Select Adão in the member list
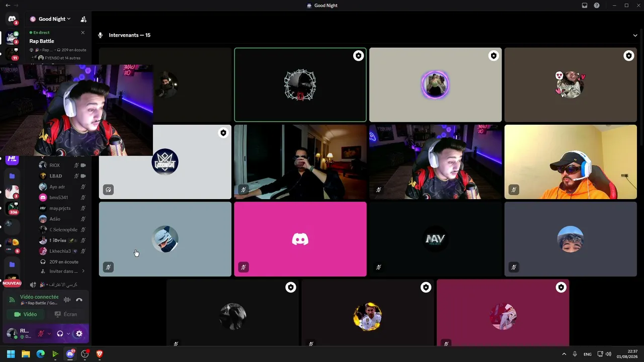This screenshot has width=644, height=362. (x=61, y=219)
